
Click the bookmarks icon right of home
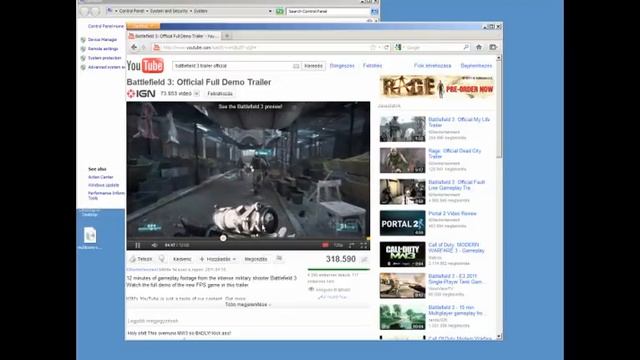[493, 47]
